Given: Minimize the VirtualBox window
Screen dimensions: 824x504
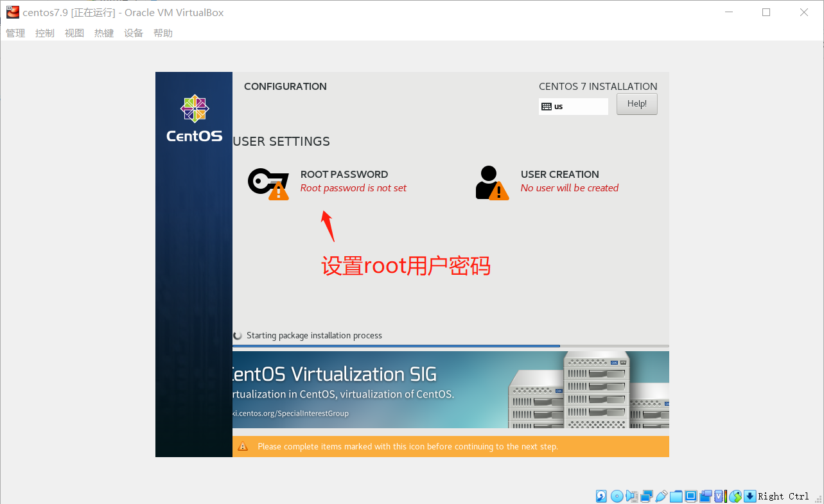Looking at the screenshot, I should coord(729,12).
